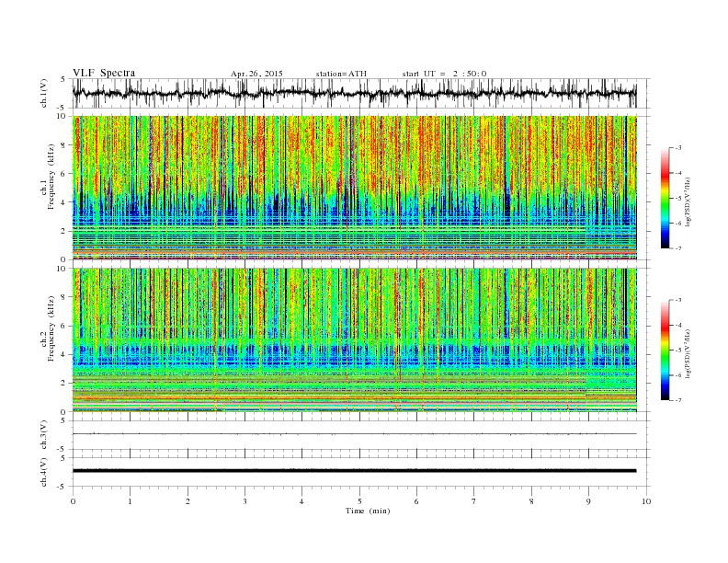Image resolution: width=728 pixels, height=563 pixels.
Task: Click the time axis tick label '0'
Action: pos(73,501)
